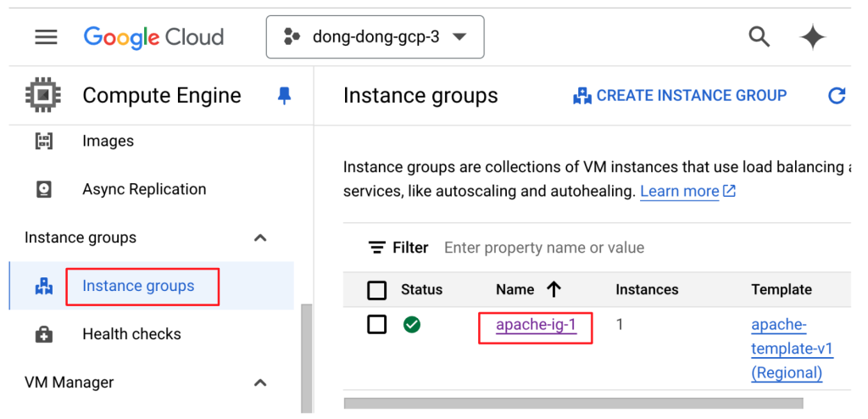The height and width of the screenshot is (419, 868).
Task: Click the Instance groups page heading
Action: click(420, 95)
